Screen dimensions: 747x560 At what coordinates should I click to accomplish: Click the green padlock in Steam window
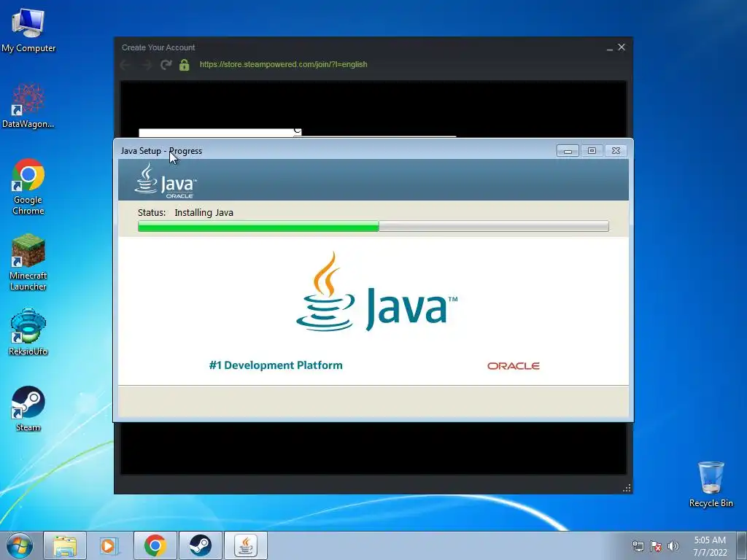click(x=185, y=65)
